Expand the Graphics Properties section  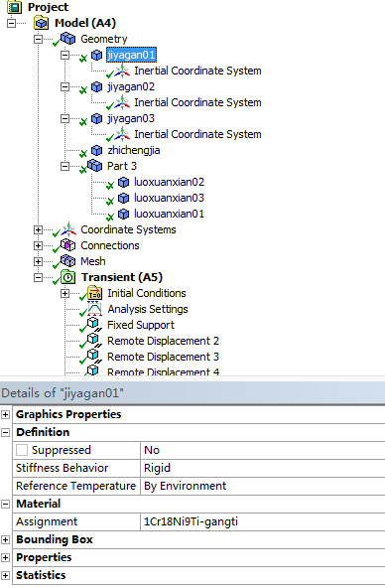tap(5, 415)
